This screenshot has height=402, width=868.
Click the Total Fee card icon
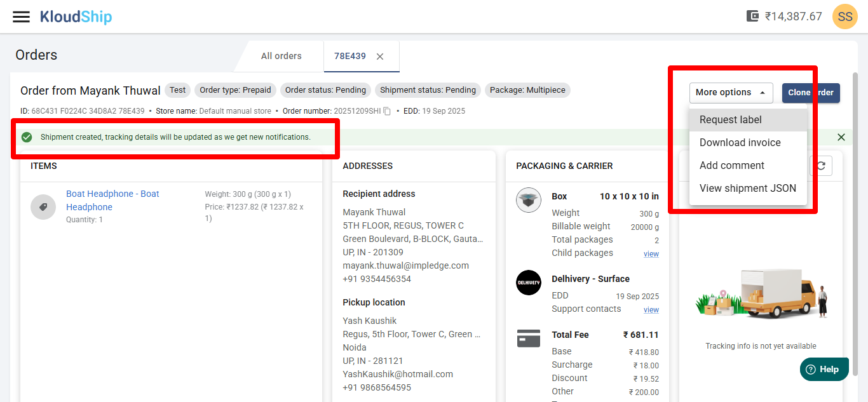[529, 338]
